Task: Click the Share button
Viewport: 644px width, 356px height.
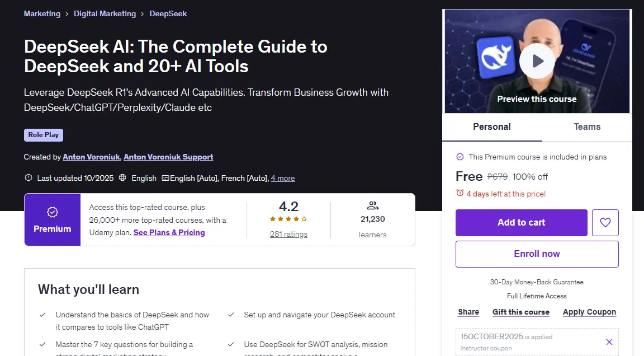Action: (x=468, y=312)
